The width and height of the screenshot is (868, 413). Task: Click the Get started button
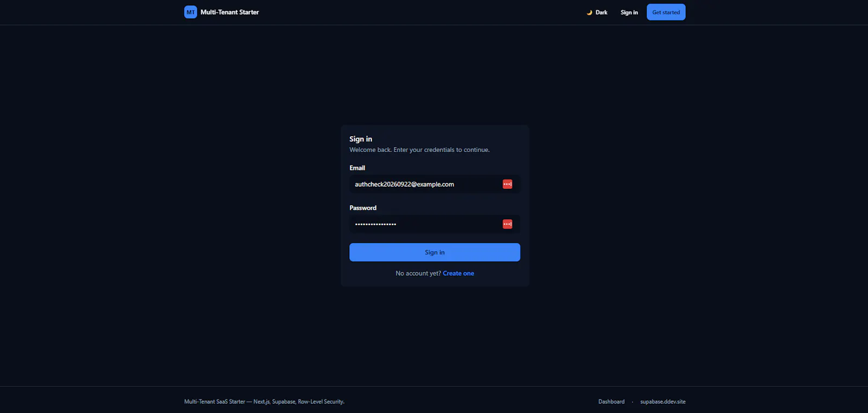tap(666, 12)
